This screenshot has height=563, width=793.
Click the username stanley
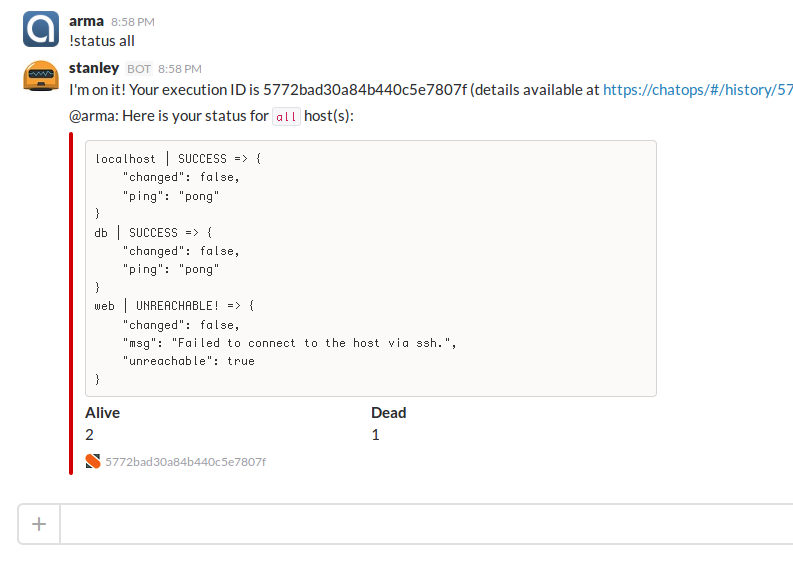(x=94, y=68)
